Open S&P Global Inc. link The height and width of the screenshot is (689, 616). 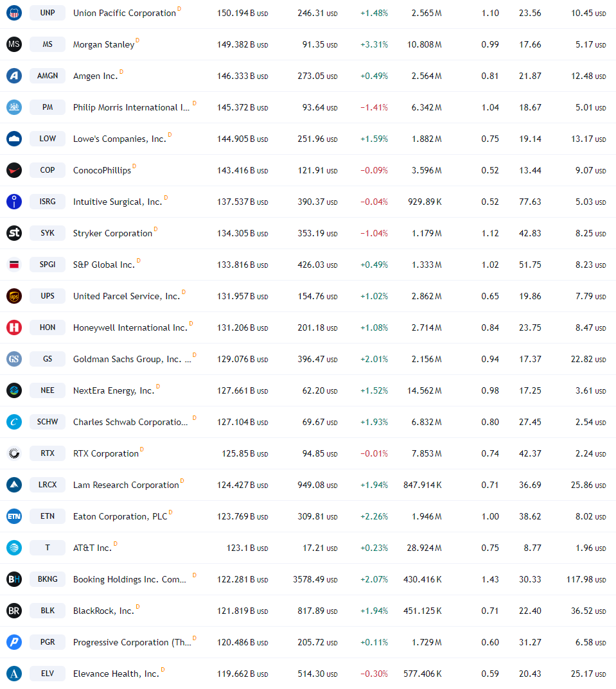[104, 265]
